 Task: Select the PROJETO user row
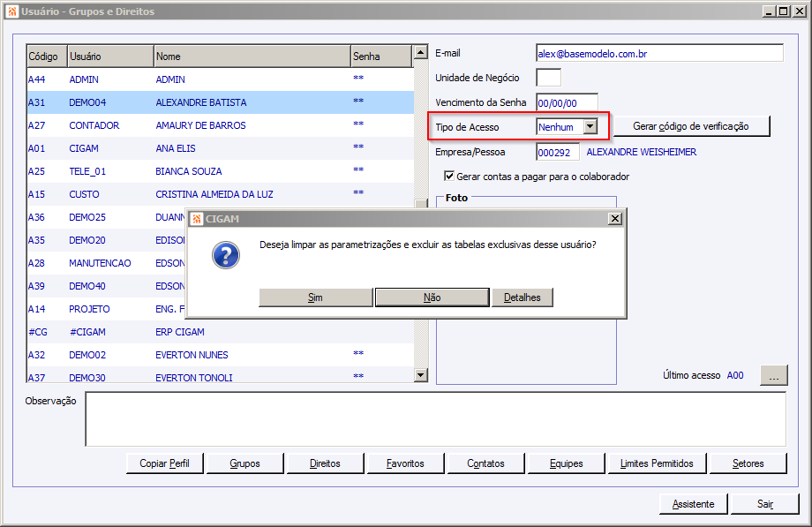point(107,309)
